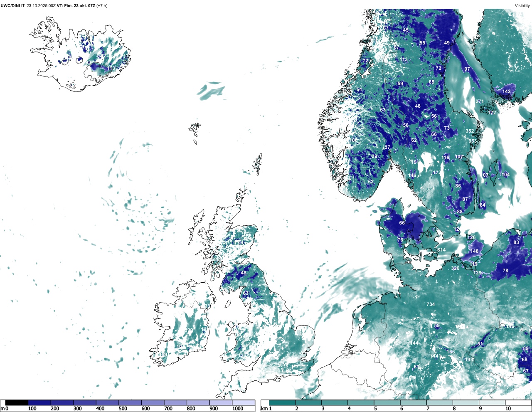
Task: Click the 97 value in the Gulf of Bothnia
Action: (x=467, y=69)
